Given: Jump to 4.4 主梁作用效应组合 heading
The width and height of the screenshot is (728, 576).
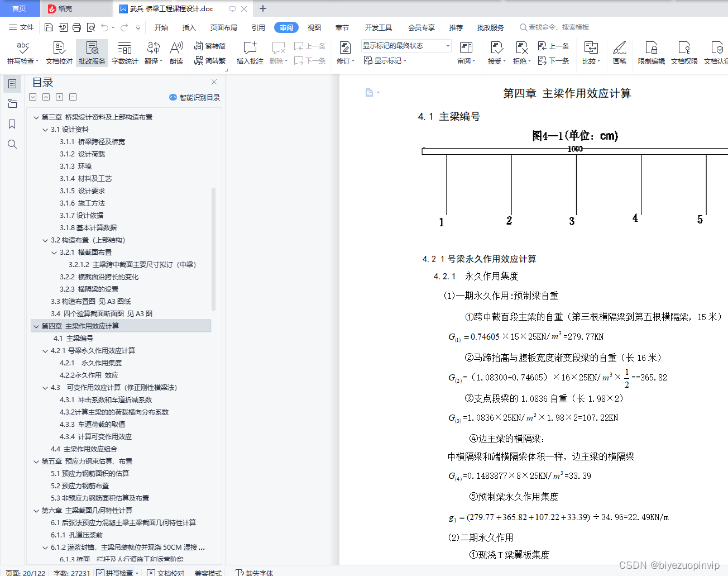Looking at the screenshot, I should [84, 449].
